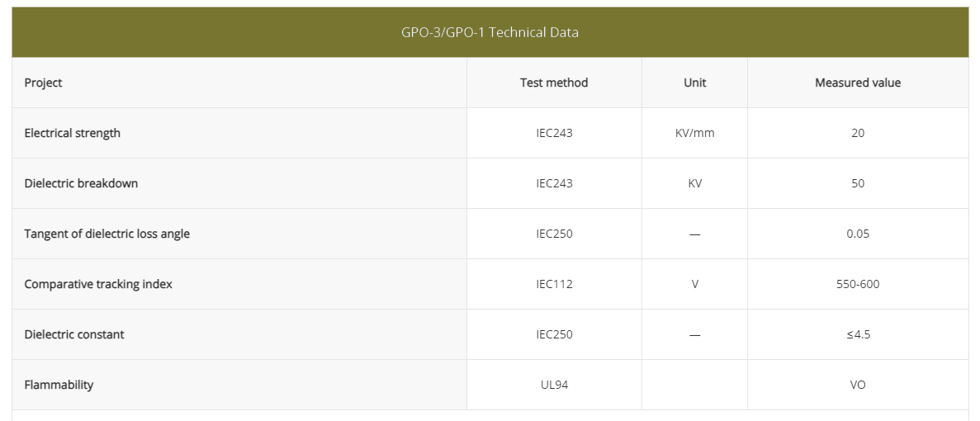Select the VO flammability value cell
This screenshot has height=421, width=980.
click(858, 385)
